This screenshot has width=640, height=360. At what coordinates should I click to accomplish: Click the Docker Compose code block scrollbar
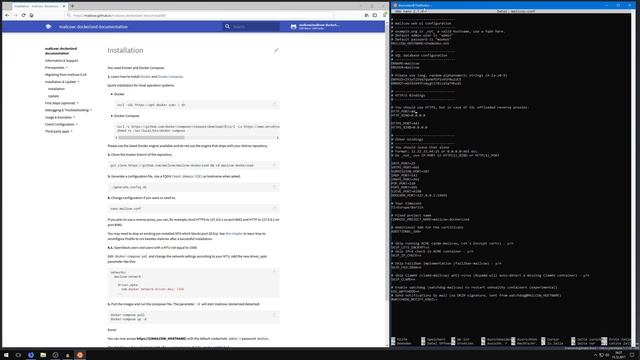[151, 138]
